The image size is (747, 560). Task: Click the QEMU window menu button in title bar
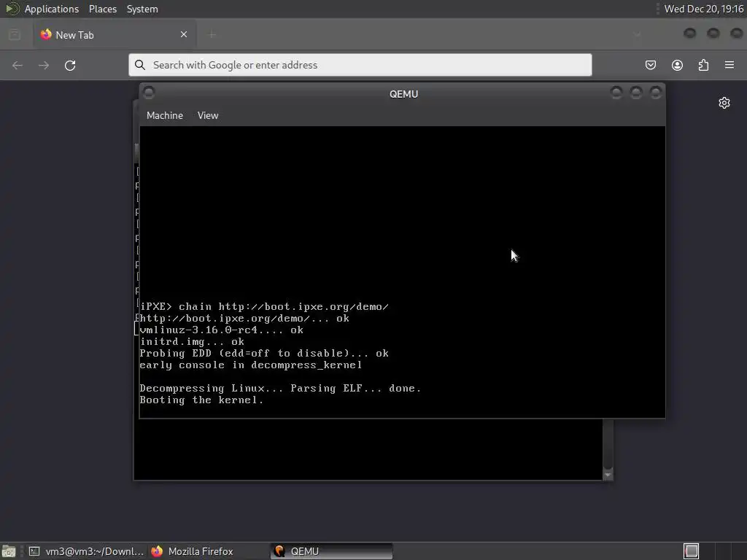149,93
